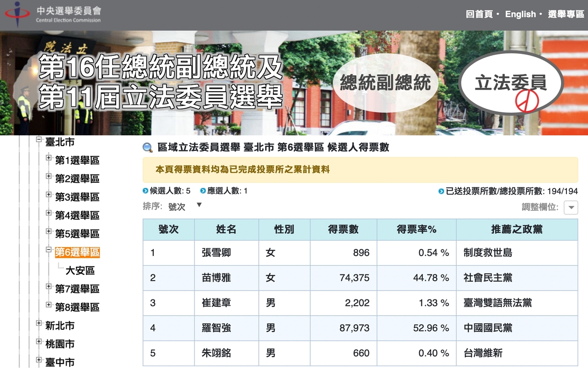This screenshot has height=368, width=588.
Task: Open 大安區 district in tree
Action: point(80,270)
